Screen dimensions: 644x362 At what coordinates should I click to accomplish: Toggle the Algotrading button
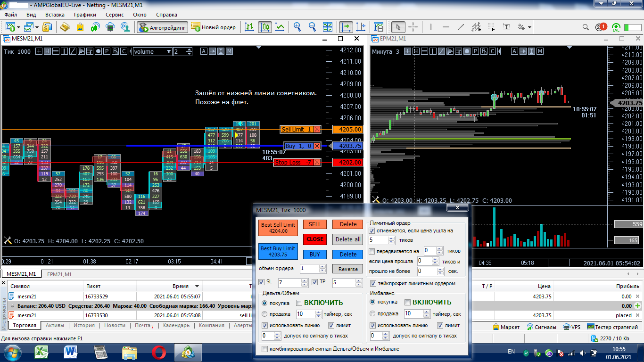click(163, 27)
